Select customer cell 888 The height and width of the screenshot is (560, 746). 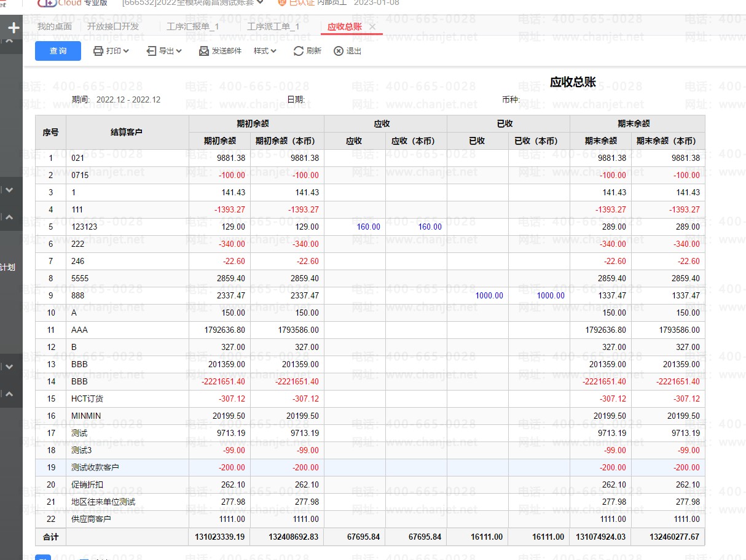[127, 295]
